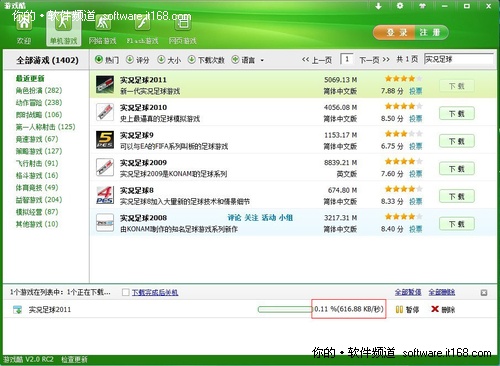The height and width of the screenshot is (366, 500).
Task: Download 实况足球2009 with 下载 button
Action: tap(457, 169)
